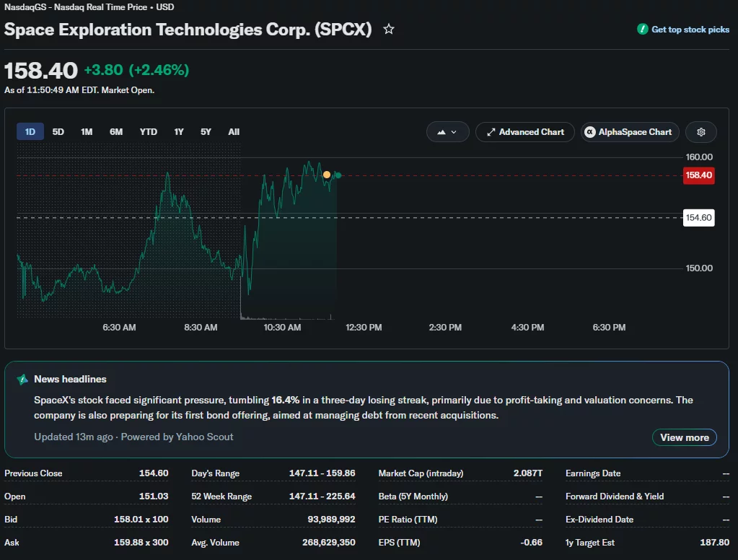The height and width of the screenshot is (560, 738).
Task: Click the Market Cap (intraday) label
Action: point(421,473)
